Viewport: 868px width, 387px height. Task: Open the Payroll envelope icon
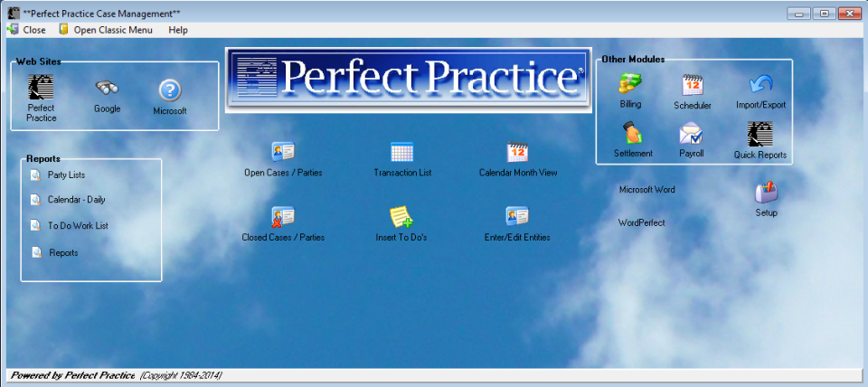[691, 133]
